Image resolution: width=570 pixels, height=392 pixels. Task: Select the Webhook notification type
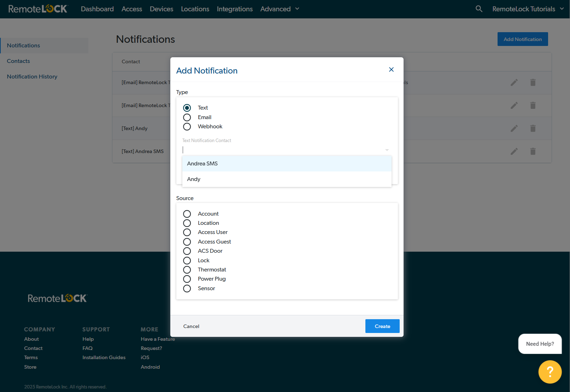click(x=187, y=127)
